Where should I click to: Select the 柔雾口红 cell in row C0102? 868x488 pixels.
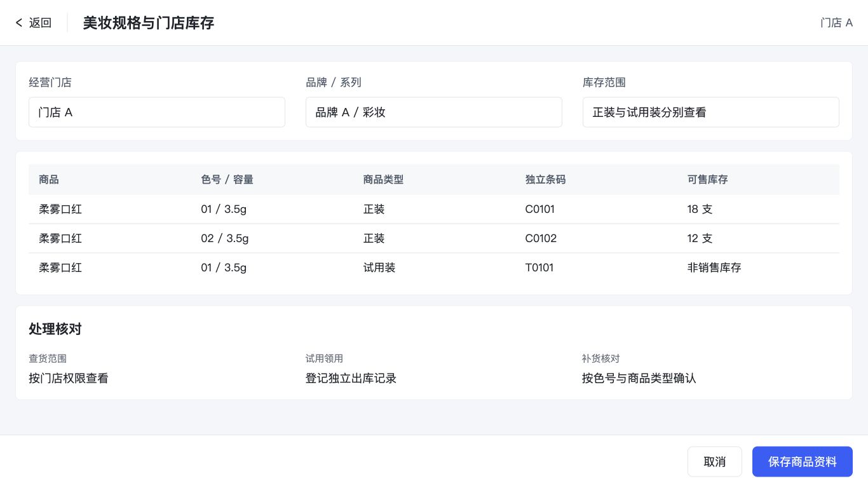click(x=60, y=238)
